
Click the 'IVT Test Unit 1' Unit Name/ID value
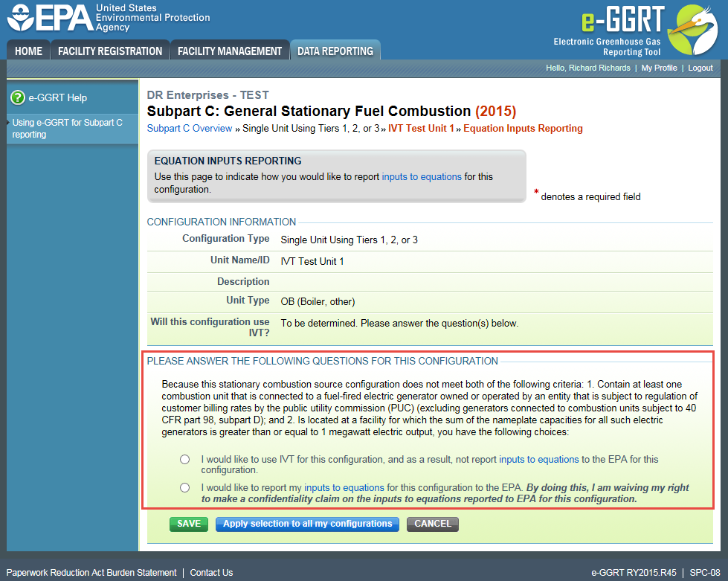tap(312, 261)
